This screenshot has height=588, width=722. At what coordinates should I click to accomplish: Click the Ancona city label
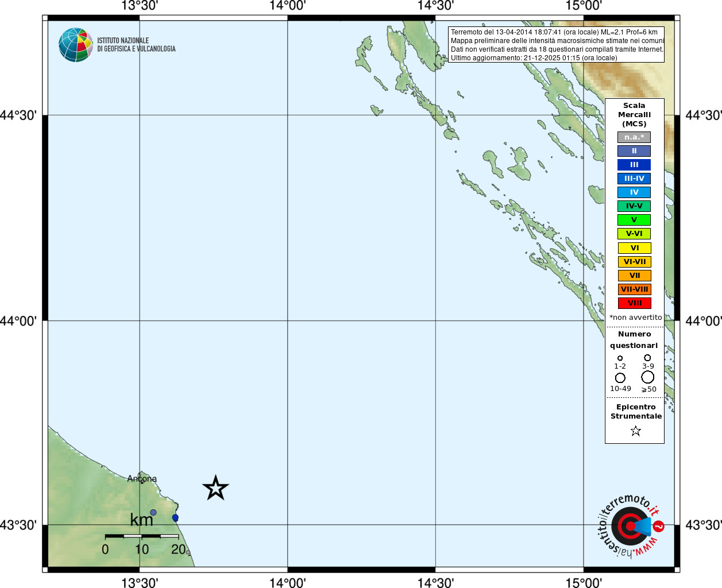click(142, 478)
